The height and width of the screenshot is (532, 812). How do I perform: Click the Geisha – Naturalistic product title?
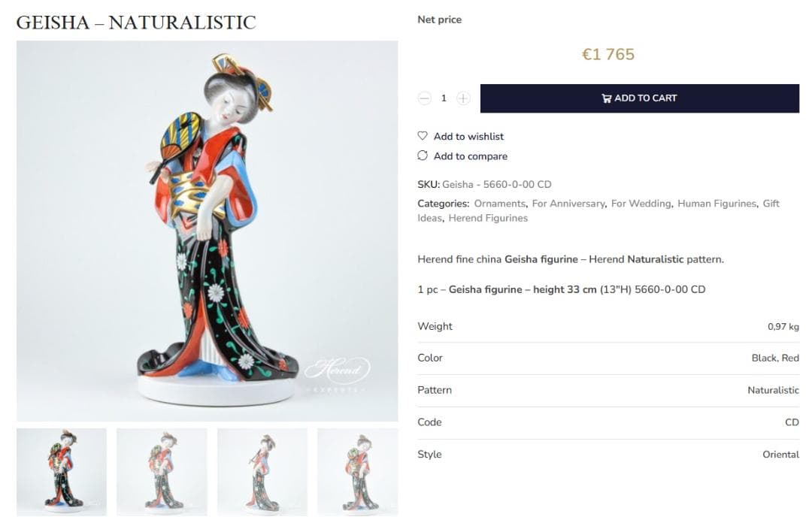point(136,23)
